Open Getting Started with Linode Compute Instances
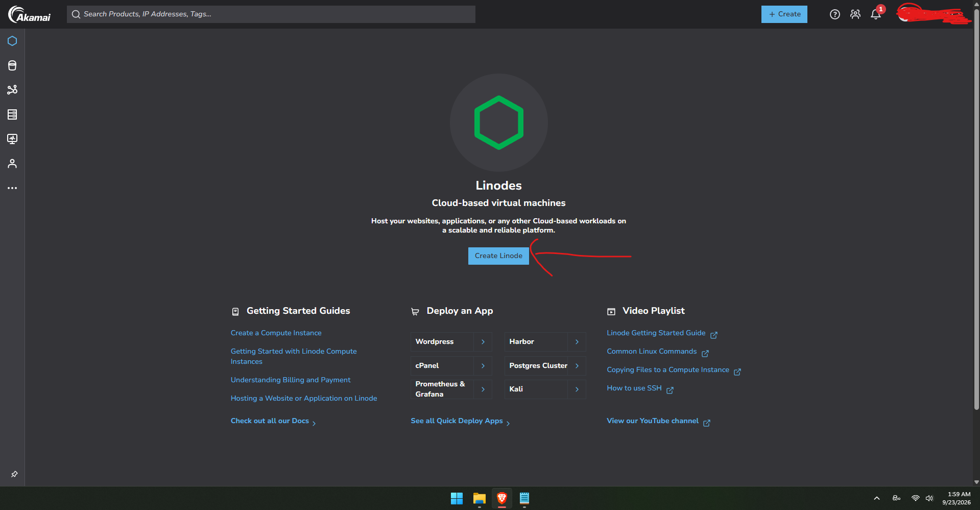Image resolution: width=980 pixels, height=510 pixels. 294,357
